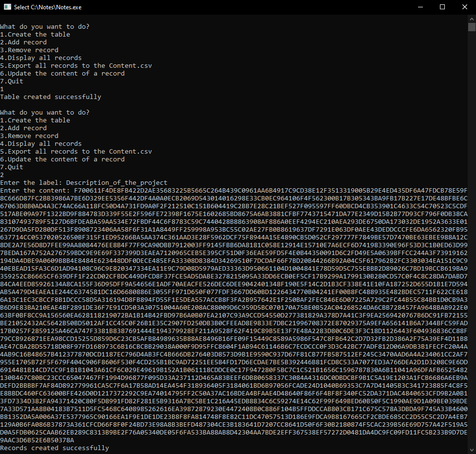Screen dimensions: 476x454
Task: Click the final hex line '9AAC3D6B52E6B50378A'
Action: point(37,440)
